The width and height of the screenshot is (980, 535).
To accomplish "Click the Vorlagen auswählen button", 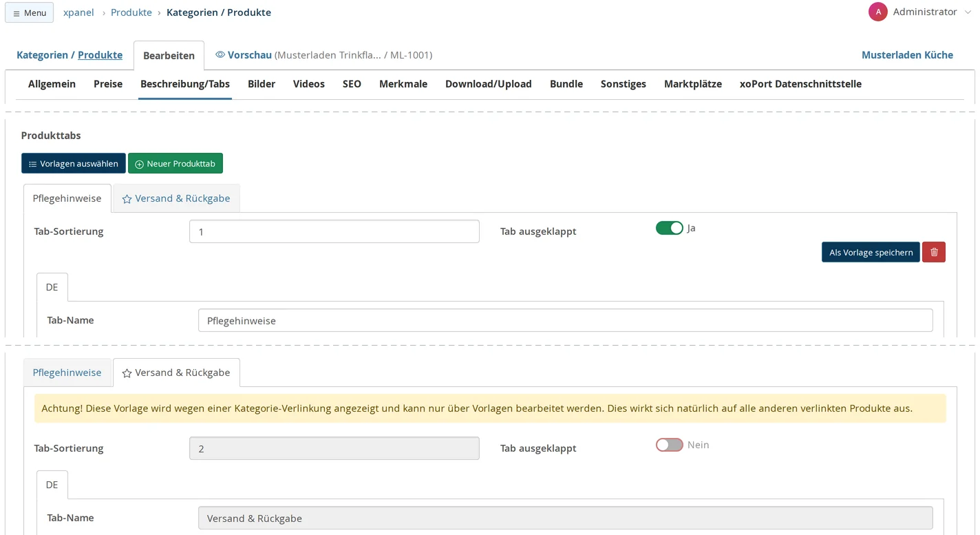I will 74,163.
